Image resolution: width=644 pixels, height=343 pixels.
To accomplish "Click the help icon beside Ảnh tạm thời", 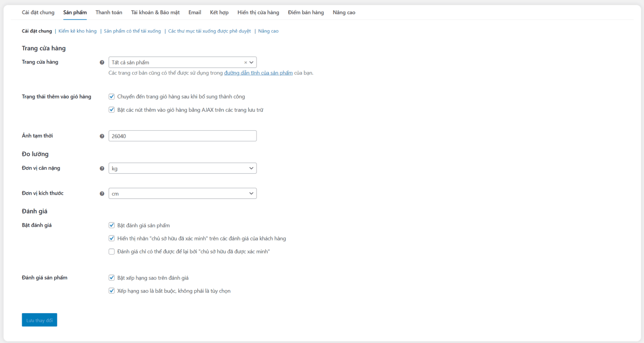I will tap(102, 135).
